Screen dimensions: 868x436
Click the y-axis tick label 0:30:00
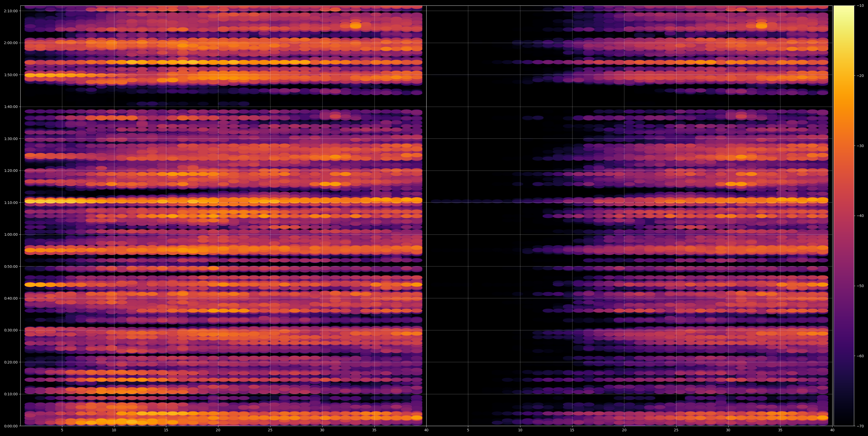click(11, 330)
